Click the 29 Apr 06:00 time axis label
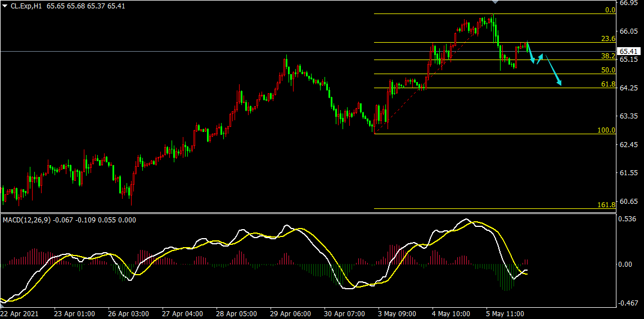 pyautogui.click(x=290, y=314)
